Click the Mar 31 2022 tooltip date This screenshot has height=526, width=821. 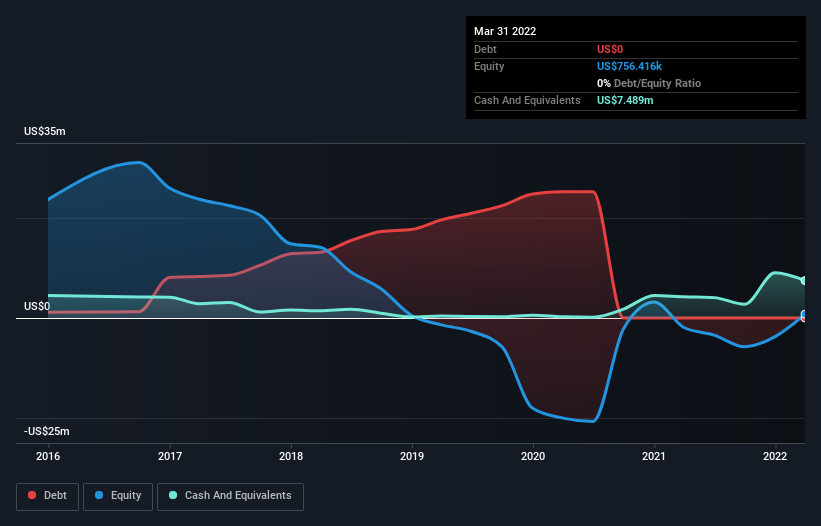[505, 31]
